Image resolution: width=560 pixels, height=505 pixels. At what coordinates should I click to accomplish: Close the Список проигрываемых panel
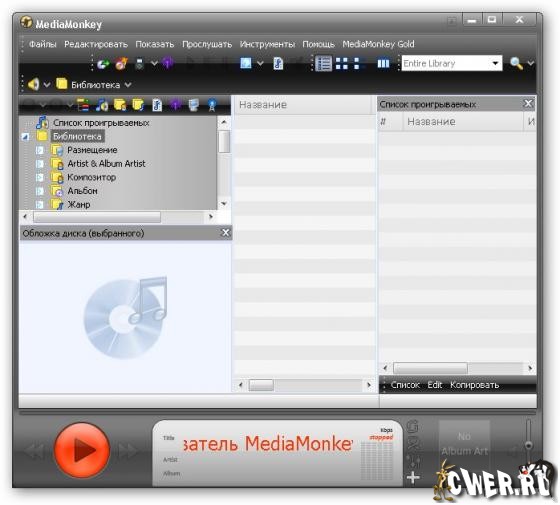(528, 104)
